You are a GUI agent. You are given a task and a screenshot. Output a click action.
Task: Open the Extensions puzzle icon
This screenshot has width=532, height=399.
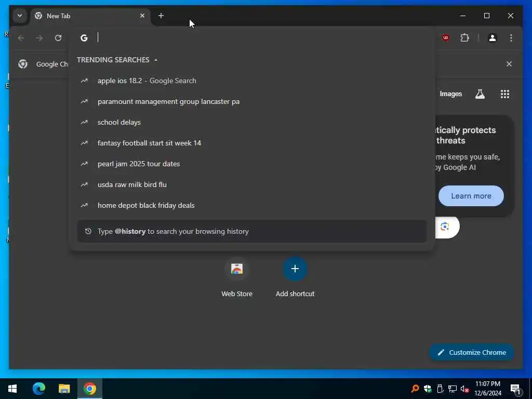pos(464,37)
